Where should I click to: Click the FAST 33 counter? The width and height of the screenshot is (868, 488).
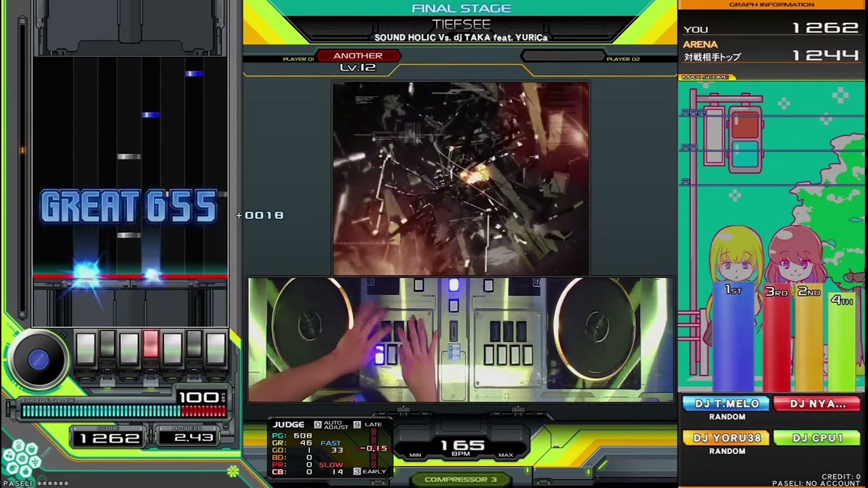[x=332, y=447]
